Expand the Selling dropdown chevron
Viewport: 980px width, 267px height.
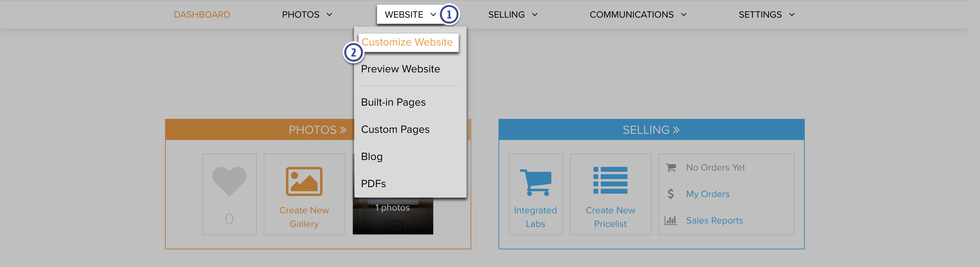click(535, 14)
